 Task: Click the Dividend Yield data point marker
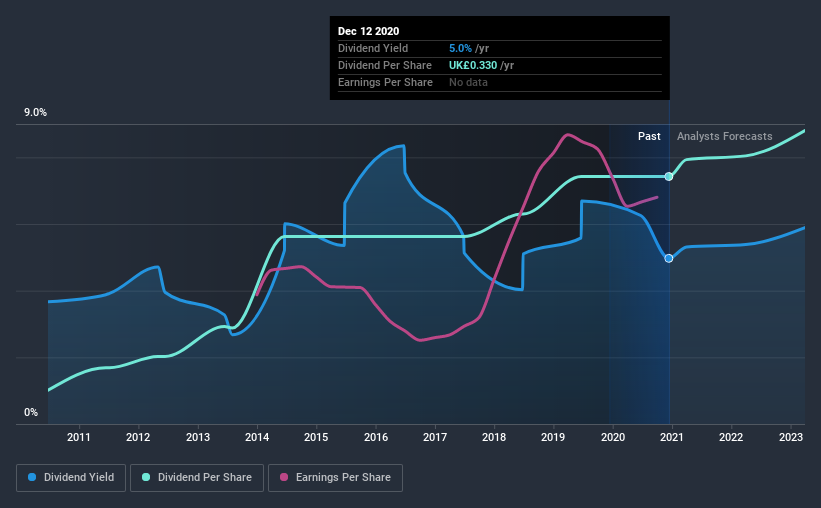[669, 258]
